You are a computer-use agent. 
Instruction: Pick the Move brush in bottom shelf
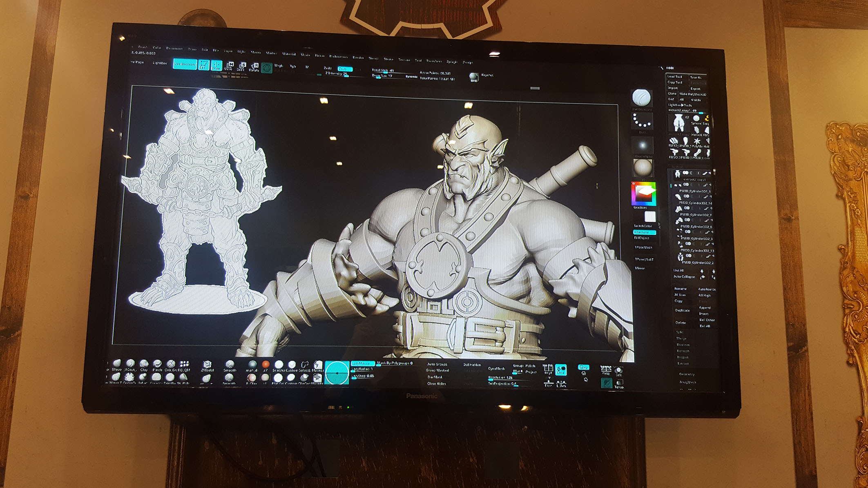tap(117, 364)
